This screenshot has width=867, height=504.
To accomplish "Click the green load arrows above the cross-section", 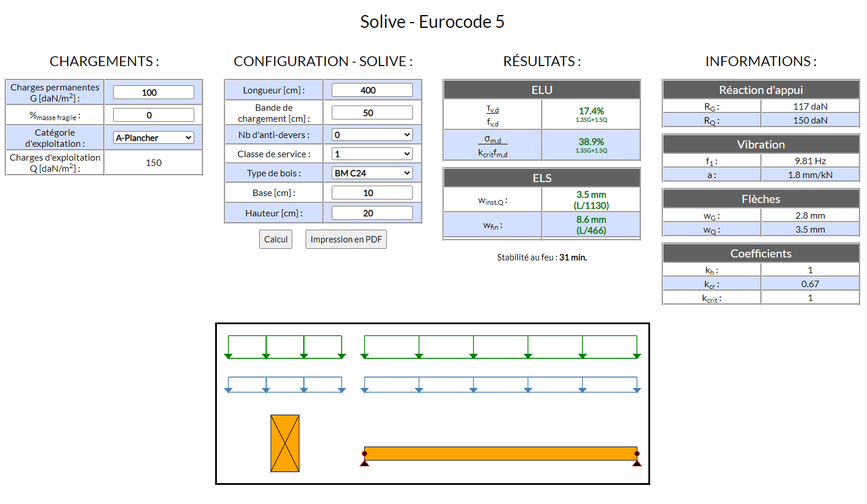I will (x=285, y=347).
